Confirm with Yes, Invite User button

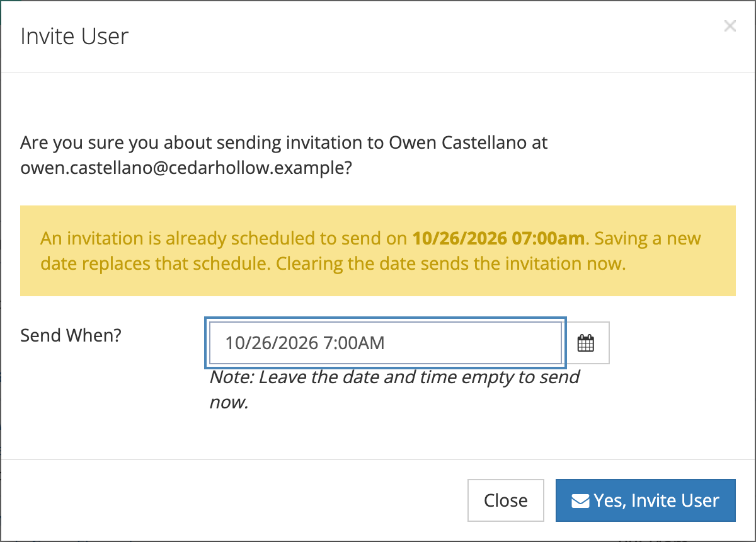pos(645,500)
